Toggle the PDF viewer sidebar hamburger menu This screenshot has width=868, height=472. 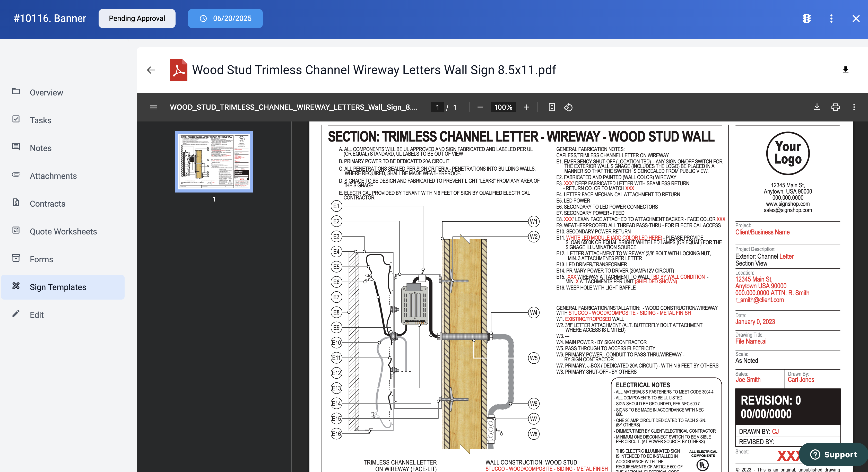[153, 107]
